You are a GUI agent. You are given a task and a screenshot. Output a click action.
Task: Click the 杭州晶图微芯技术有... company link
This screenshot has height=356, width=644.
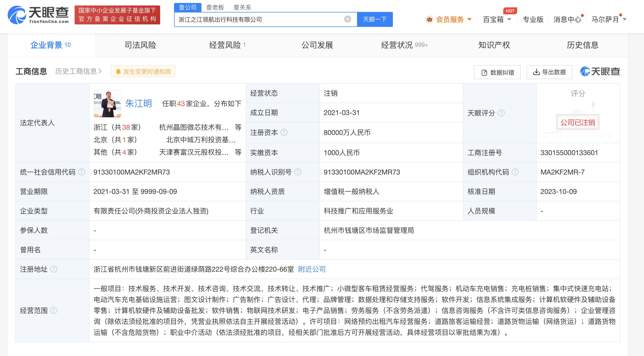[194, 127]
